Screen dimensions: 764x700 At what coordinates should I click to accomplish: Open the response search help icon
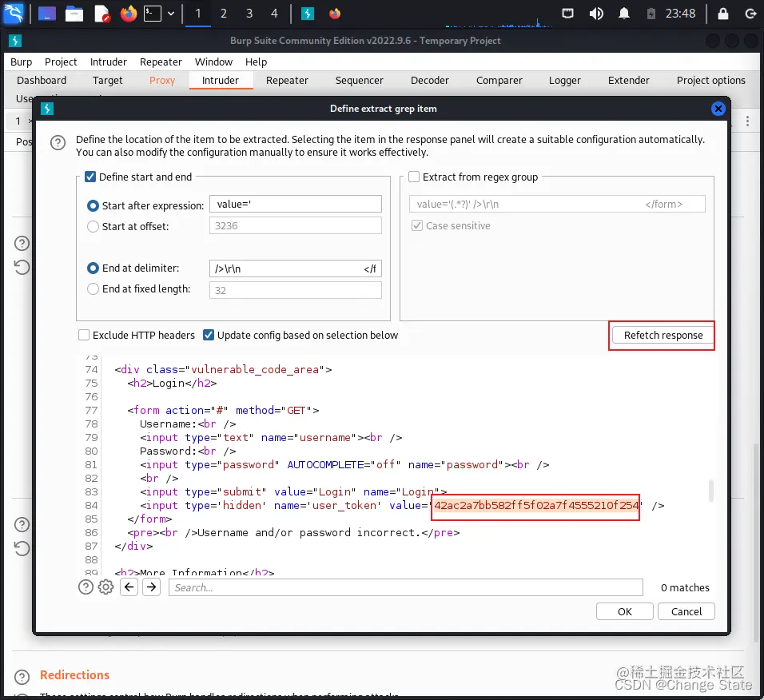[86, 587]
